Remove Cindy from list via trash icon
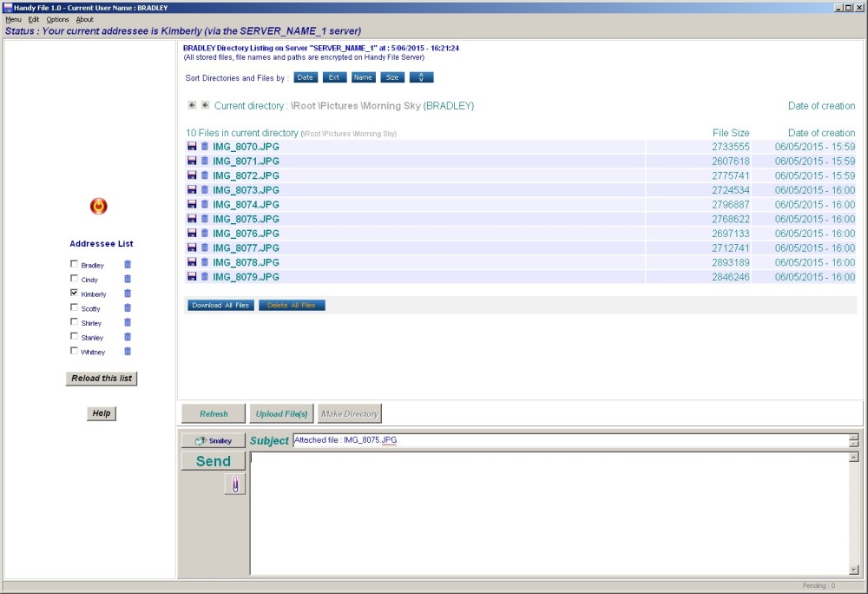The height and width of the screenshot is (594, 868). (x=128, y=279)
